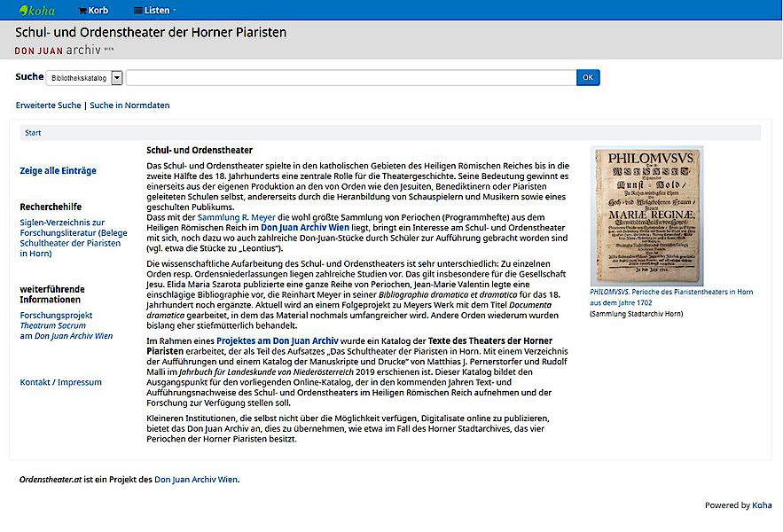Open the Koha link in Powered by footer
This screenshot has width=783, height=532.
pos(762,505)
